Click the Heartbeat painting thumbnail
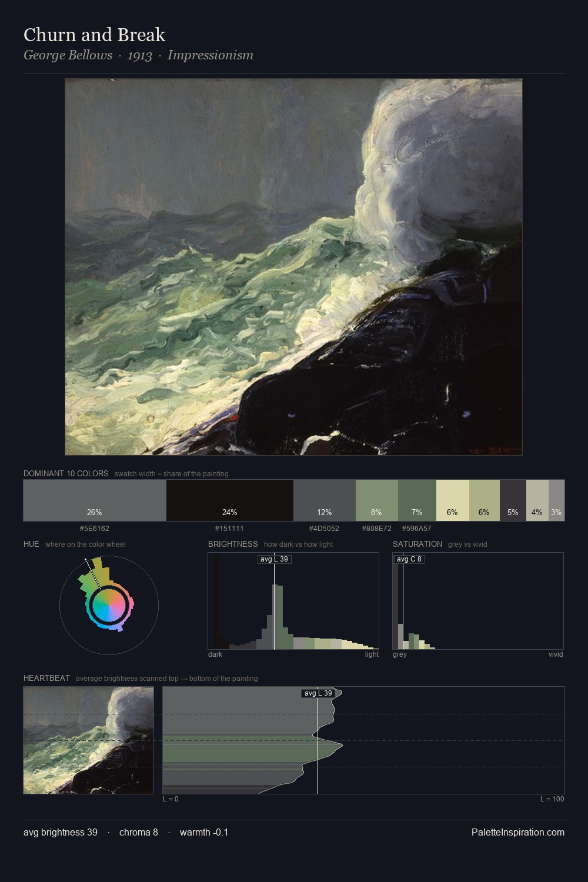The height and width of the screenshot is (882, 588). [x=89, y=740]
